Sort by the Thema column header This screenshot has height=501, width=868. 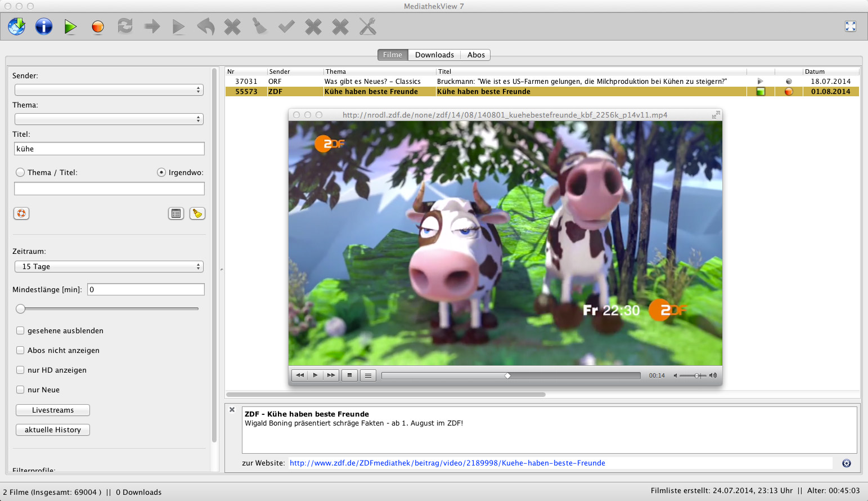point(380,71)
